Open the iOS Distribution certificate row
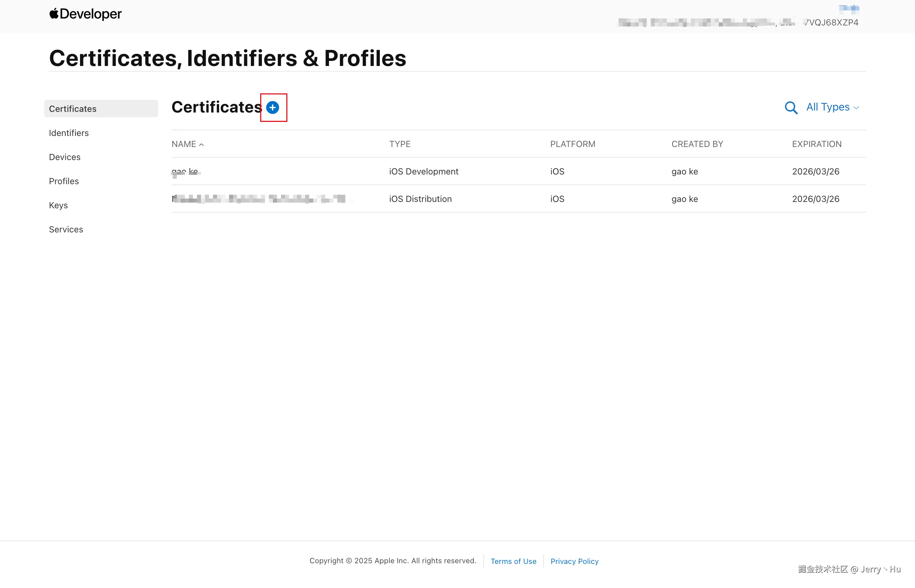 (420, 199)
